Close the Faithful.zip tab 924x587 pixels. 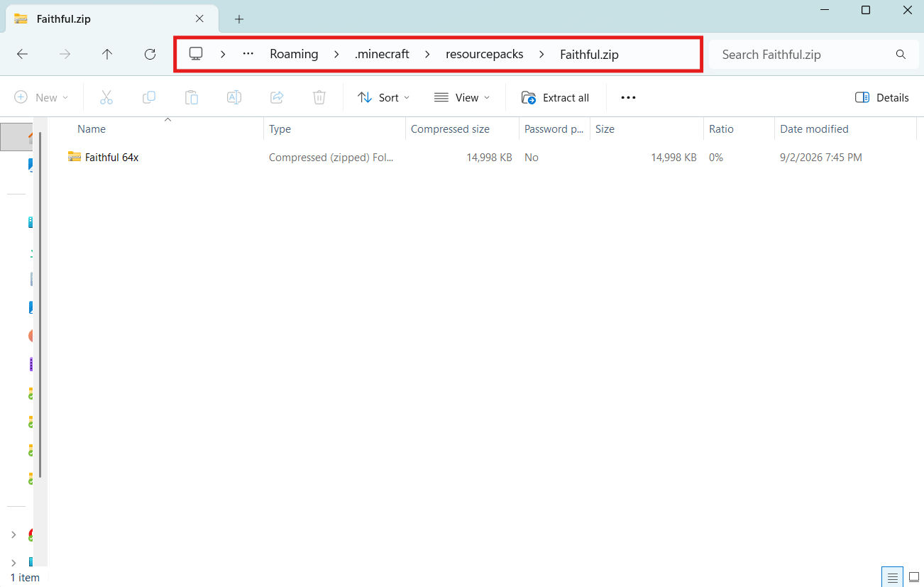point(199,19)
